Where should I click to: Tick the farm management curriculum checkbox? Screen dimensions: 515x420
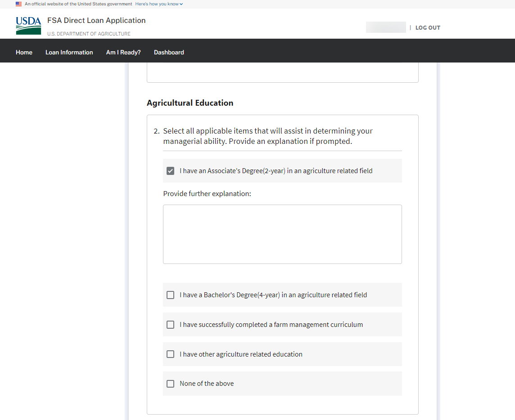pos(170,325)
